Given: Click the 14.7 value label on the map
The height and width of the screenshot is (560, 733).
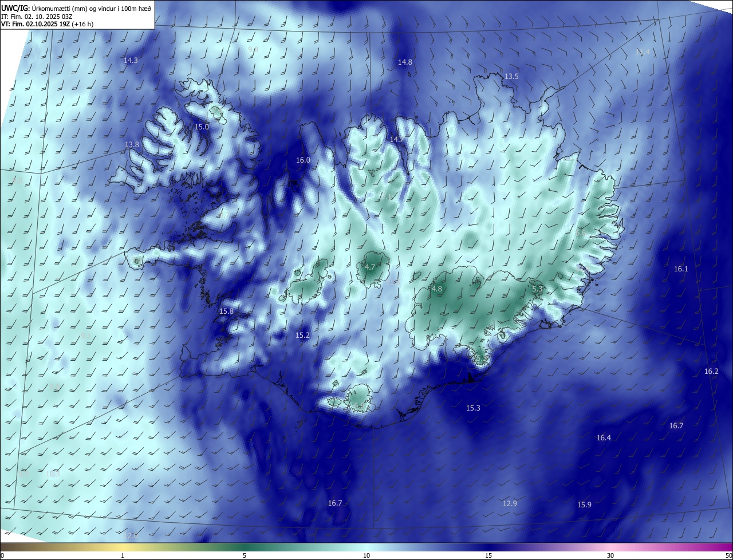Looking at the screenshot, I should pyautogui.click(x=397, y=139).
